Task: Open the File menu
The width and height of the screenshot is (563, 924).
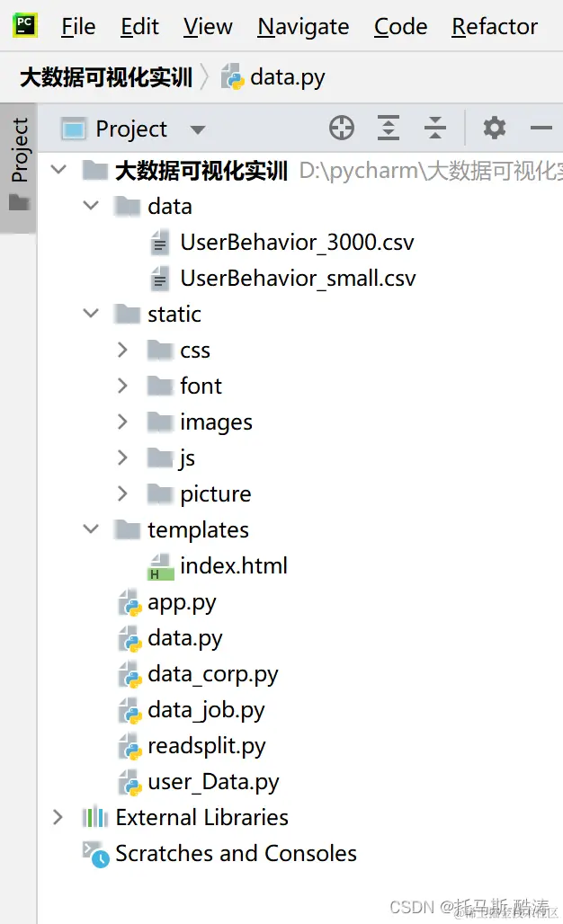Action: [x=78, y=27]
